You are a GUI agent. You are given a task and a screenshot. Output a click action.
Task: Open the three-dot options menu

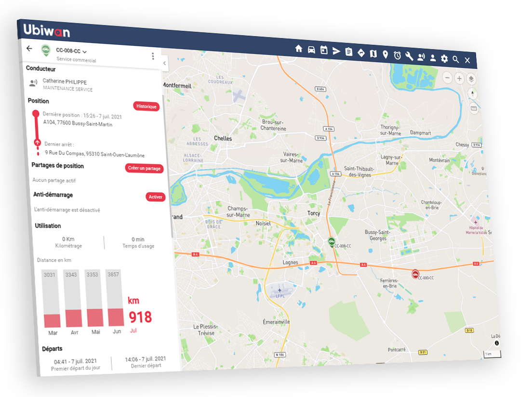click(x=153, y=56)
